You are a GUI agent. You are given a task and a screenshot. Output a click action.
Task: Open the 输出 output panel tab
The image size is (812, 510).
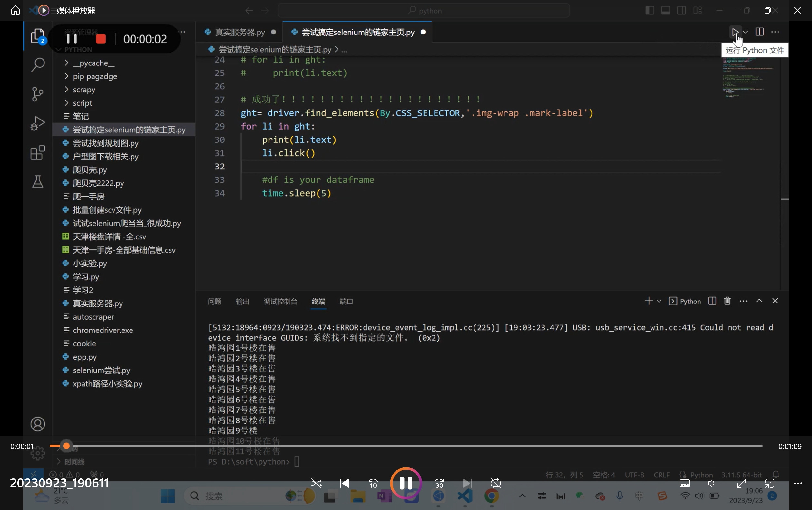click(242, 301)
